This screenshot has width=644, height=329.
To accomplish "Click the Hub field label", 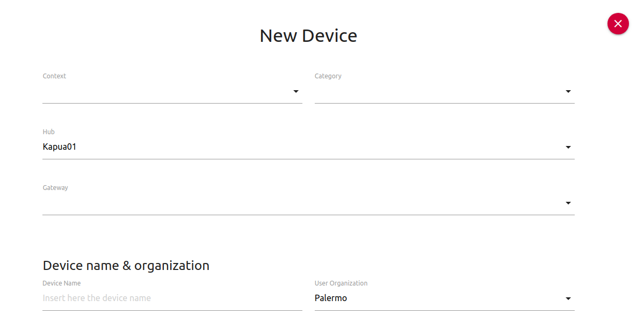I will tap(49, 132).
